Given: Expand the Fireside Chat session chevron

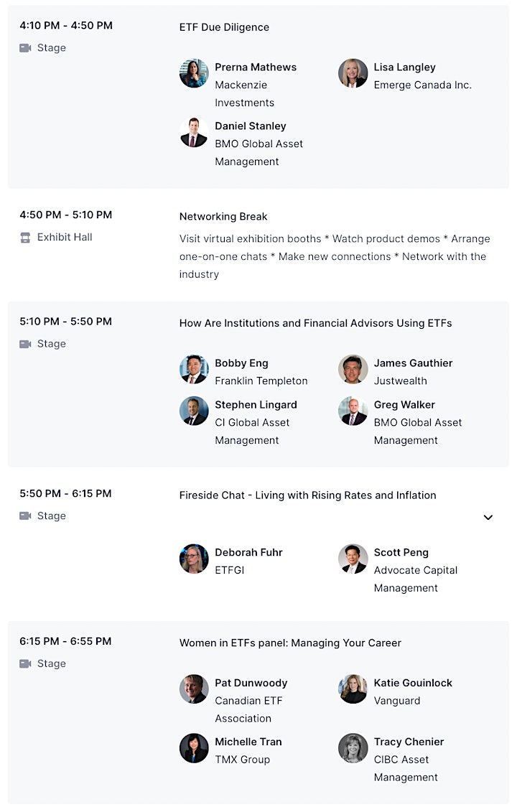Looking at the screenshot, I should (x=488, y=518).
